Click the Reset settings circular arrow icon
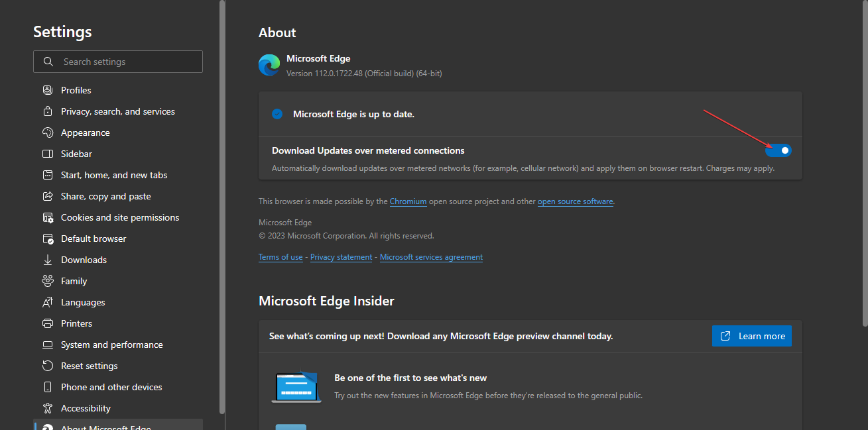Screen dimensions: 868x430 (48, 366)
